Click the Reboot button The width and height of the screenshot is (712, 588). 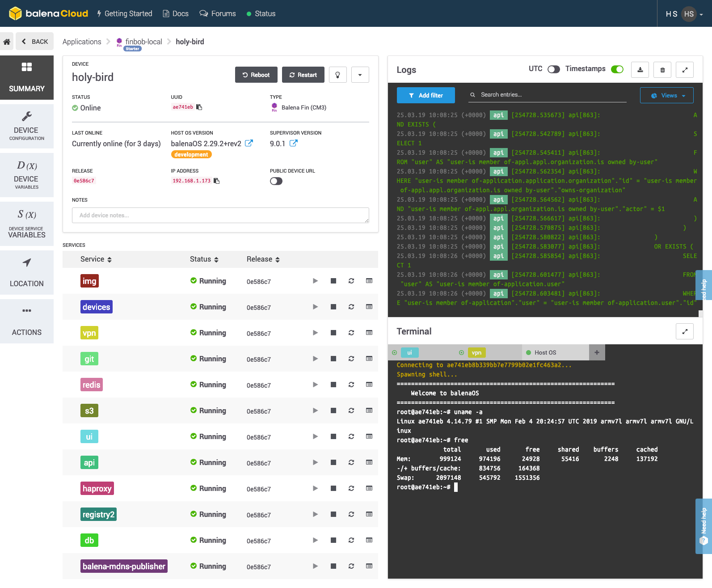pos(256,75)
